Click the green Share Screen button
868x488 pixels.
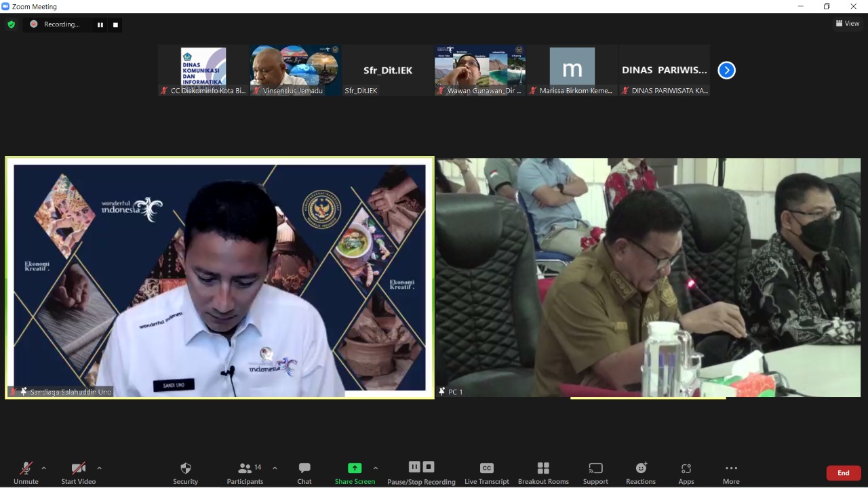click(x=355, y=472)
